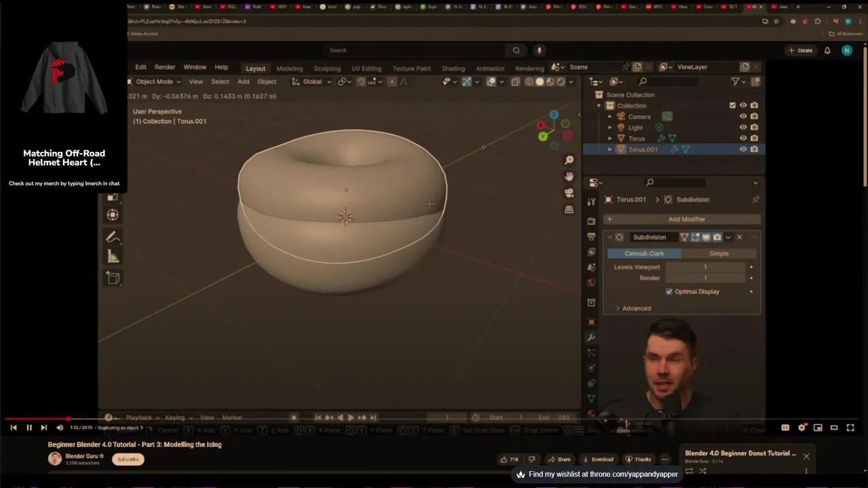This screenshot has height=488, width=868.
Task: Open the viewport Add menu
Action: point(243,81)
